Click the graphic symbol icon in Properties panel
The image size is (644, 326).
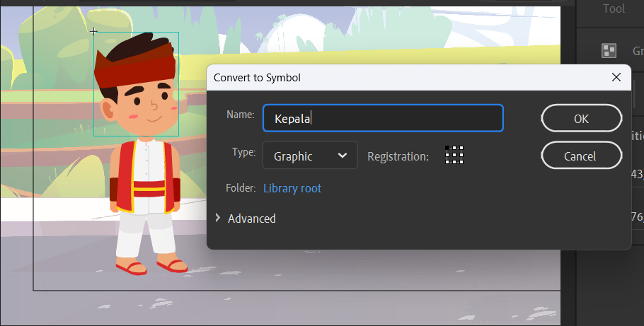click(x=609, y=50)
